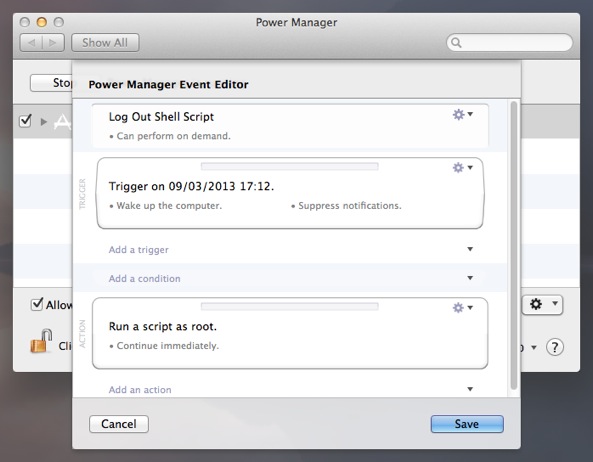Click 'Continue immediately.' option text

click(x=168, y=346)
